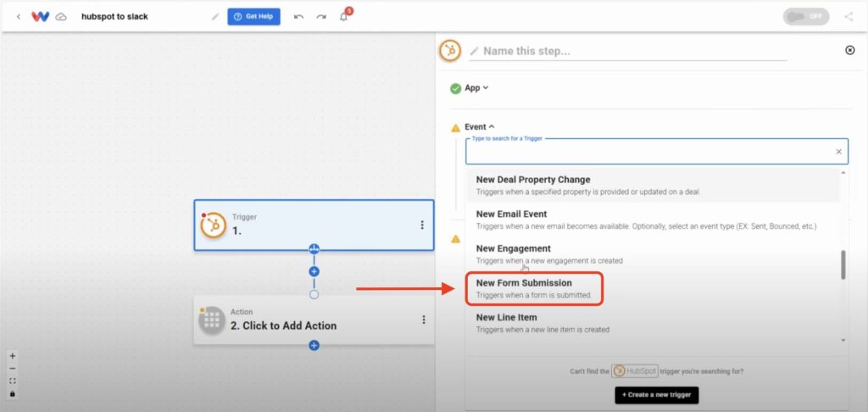Select New Deal Property Change trigger
This screenshot has height=412, width=868.
point(653,185)
